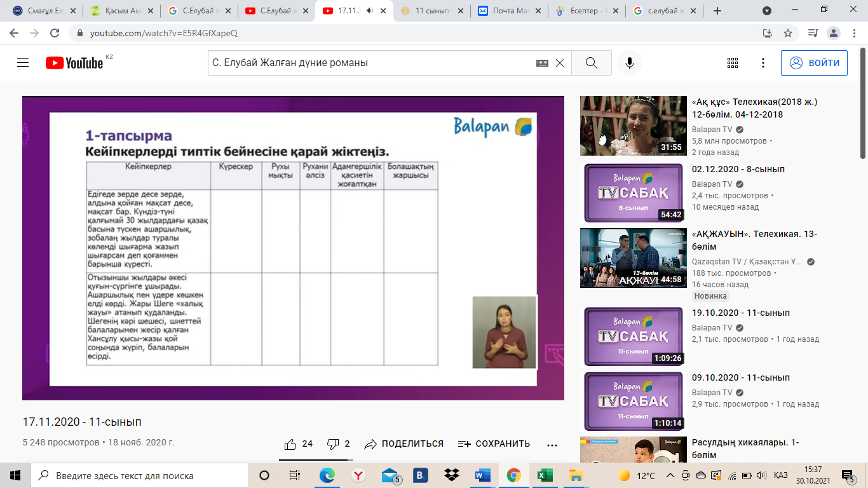Launch Microsoft Edge from the taskbar
This screenshot has height=488, width=868.
tap(327, 475)
